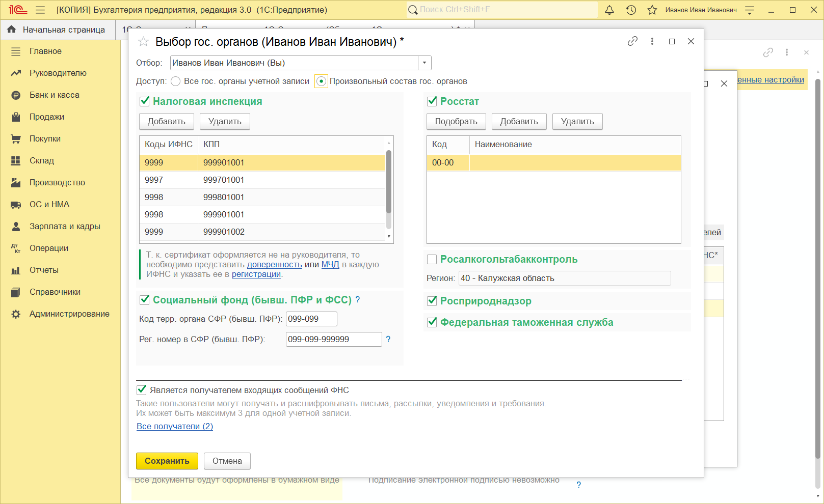Add dialog to favorites with star icon
824x504 pixels.
(144, 42)
